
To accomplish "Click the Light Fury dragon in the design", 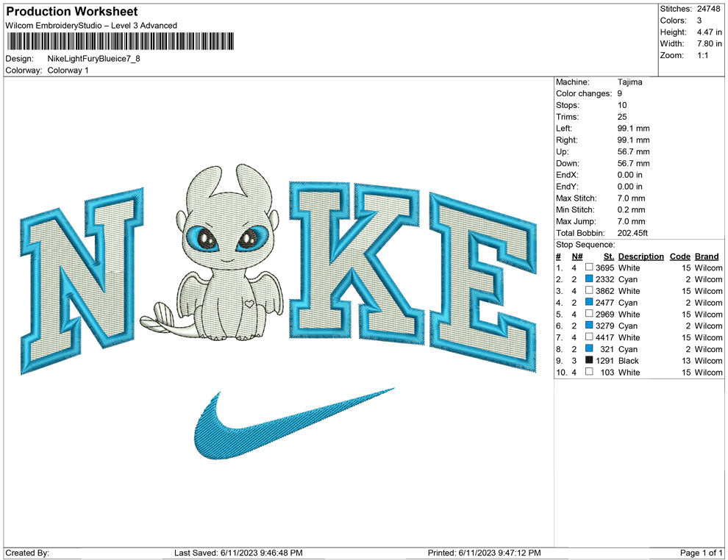I will point(213,253).
